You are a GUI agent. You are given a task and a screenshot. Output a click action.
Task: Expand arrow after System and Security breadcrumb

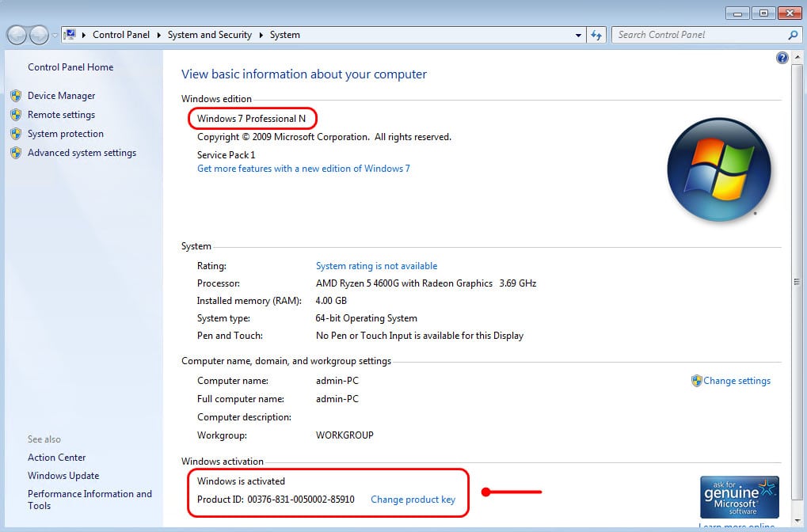click(x=261, y=35)
